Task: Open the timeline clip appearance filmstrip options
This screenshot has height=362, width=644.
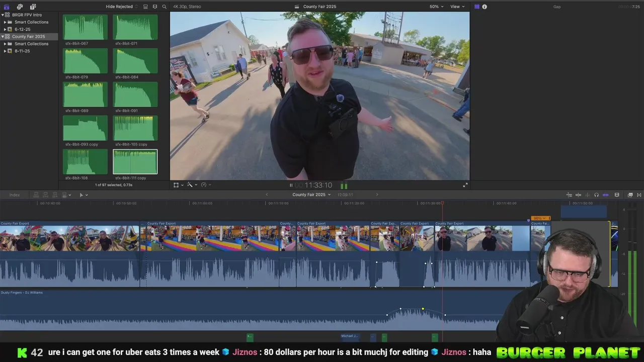Action: click(617, 195)
